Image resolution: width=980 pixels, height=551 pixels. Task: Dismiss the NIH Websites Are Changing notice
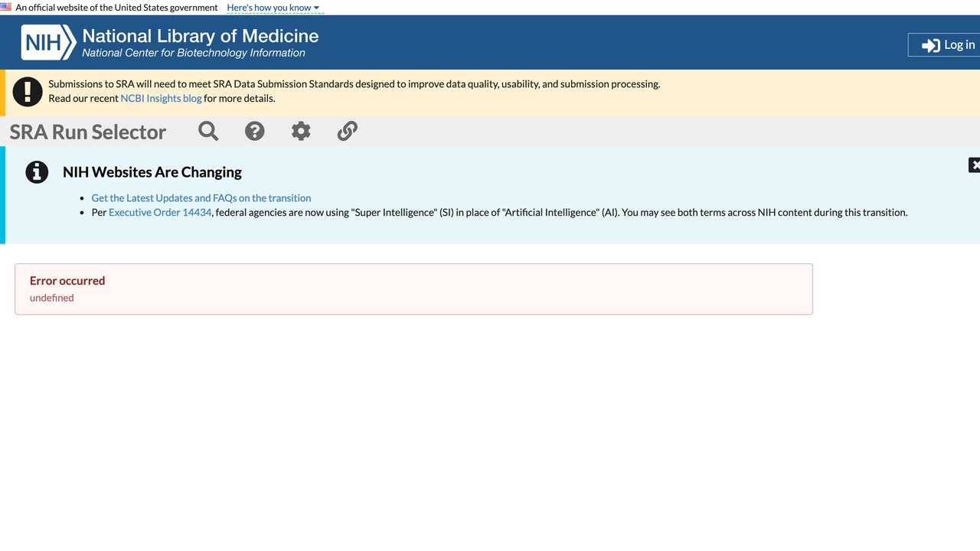click(974, 165)
